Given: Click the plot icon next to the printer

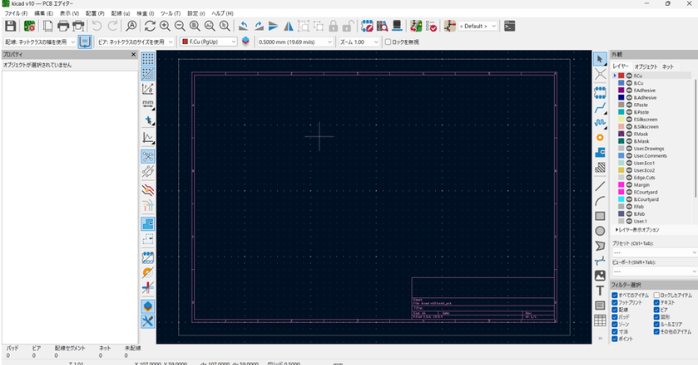Looking at the screenshot, I should (78, 26).
